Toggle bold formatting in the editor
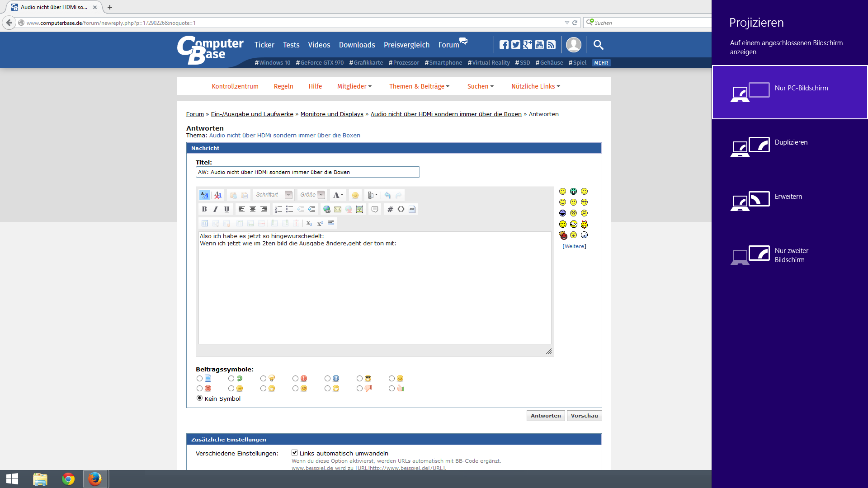 pos(204,209)
